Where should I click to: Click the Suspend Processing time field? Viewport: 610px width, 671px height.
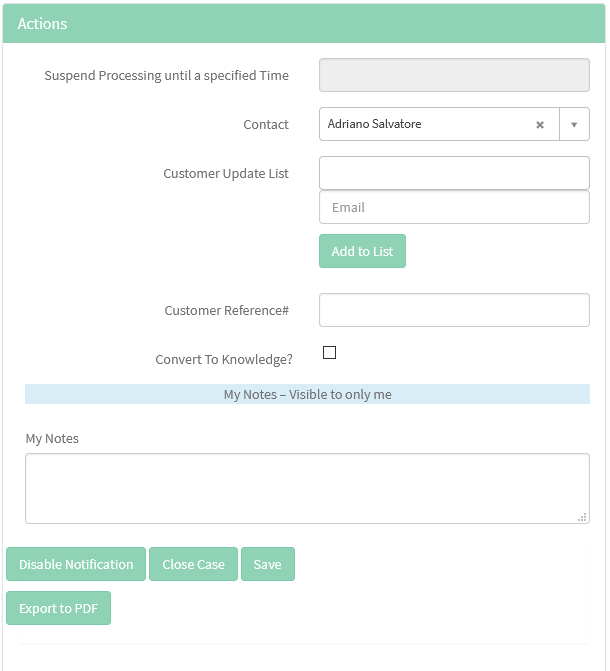pyautogui.click(x=454, y=75)
